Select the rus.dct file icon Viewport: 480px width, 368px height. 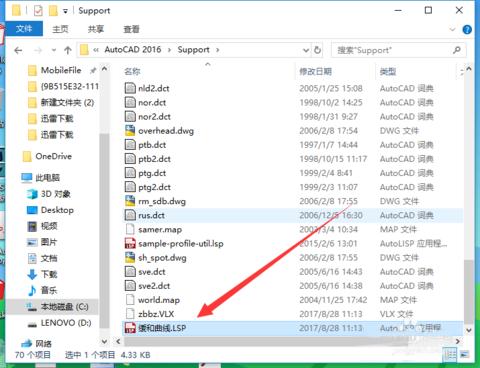[x=130, y=215]
